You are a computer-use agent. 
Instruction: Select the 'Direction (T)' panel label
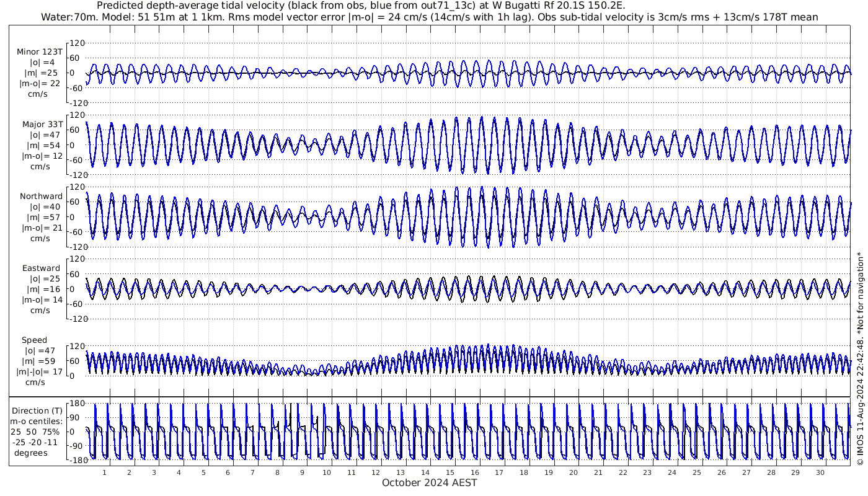tap(37, 410)
